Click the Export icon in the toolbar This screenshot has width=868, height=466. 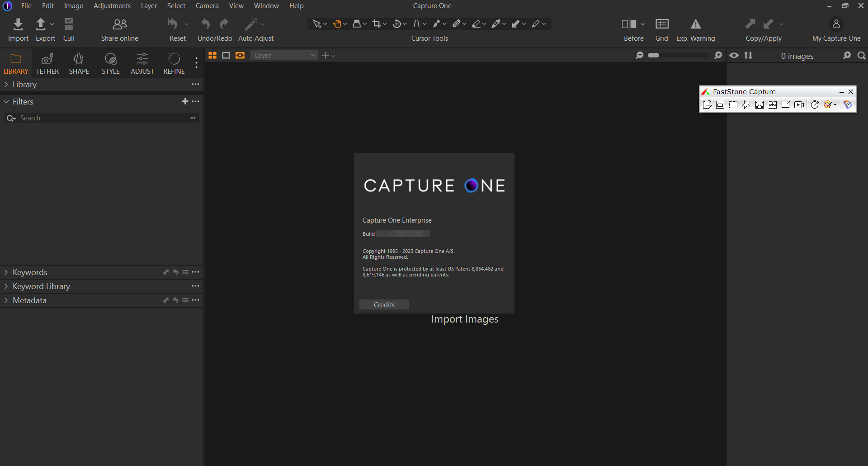pyautogui.click(x=41, y=24)
